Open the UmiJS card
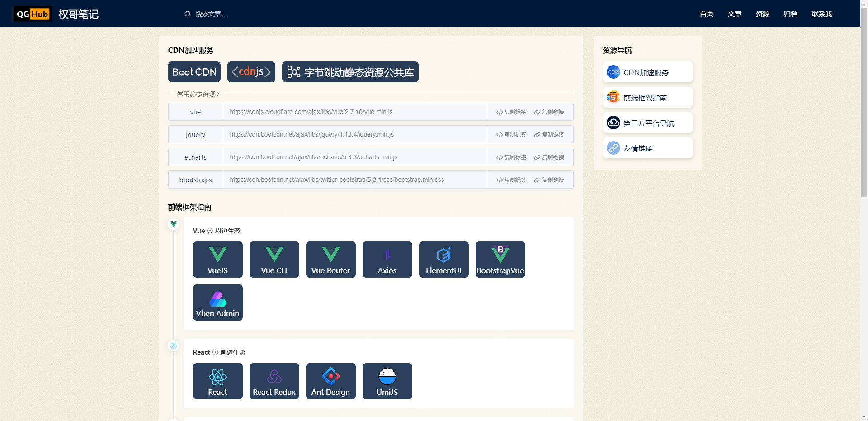Screen dimensions: 868x421 (387, 381)
